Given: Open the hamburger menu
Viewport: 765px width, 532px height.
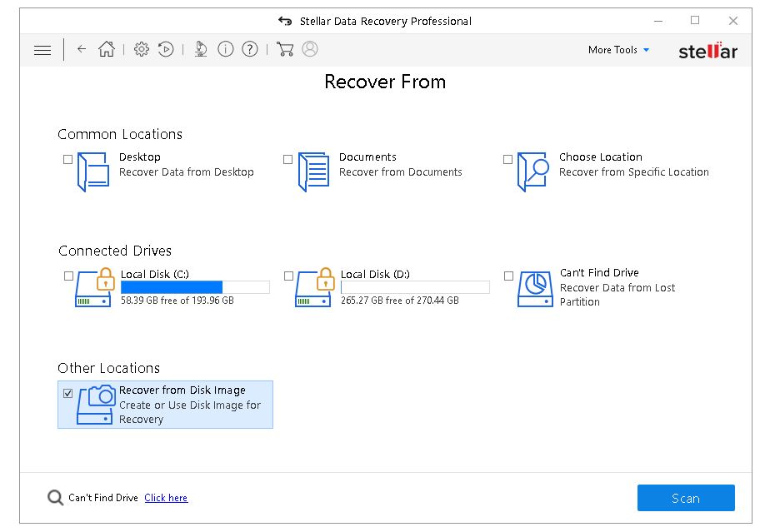Looking at the screenshot, I should pyautogui.click(x=42, y=50).
